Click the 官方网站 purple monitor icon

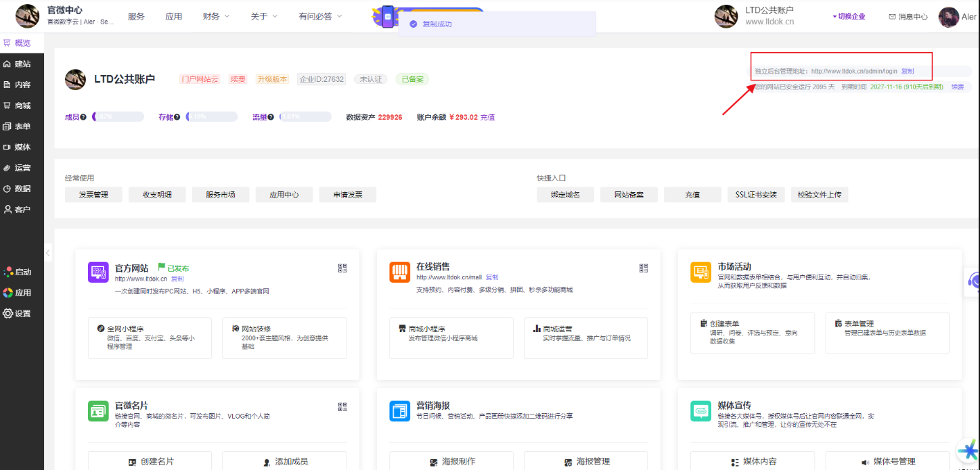98,272
